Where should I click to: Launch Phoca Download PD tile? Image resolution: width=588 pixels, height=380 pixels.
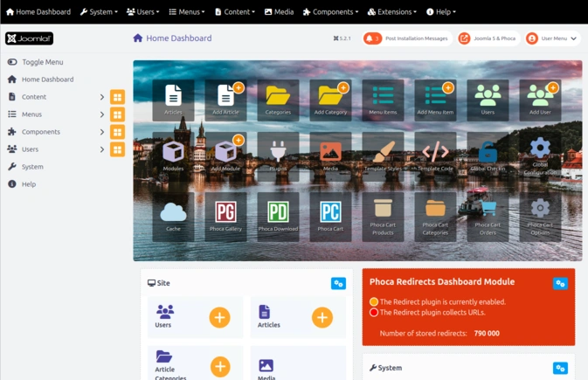[x=278, y=217]
